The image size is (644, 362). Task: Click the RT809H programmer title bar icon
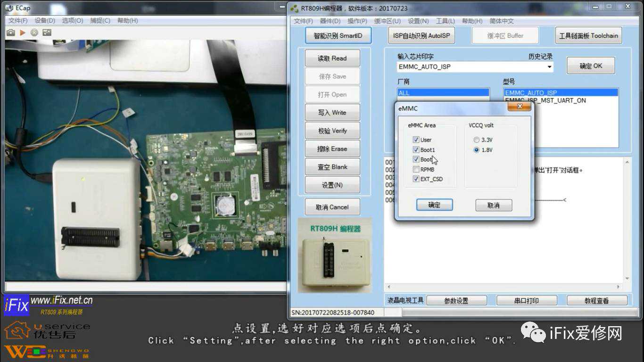point(295,8)
